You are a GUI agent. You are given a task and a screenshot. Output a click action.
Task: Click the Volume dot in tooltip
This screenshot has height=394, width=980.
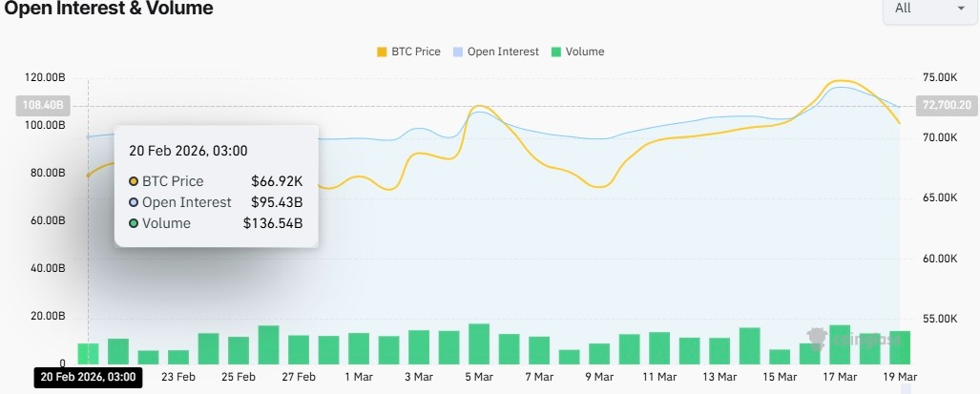coord(133,223)
